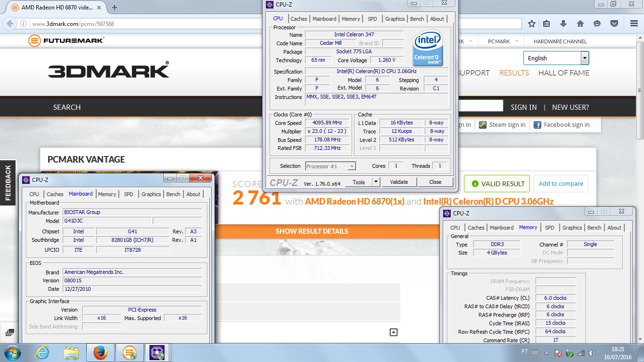
Task: Click the Tools button in CPU-Z
Action: [x=359, y=182]
